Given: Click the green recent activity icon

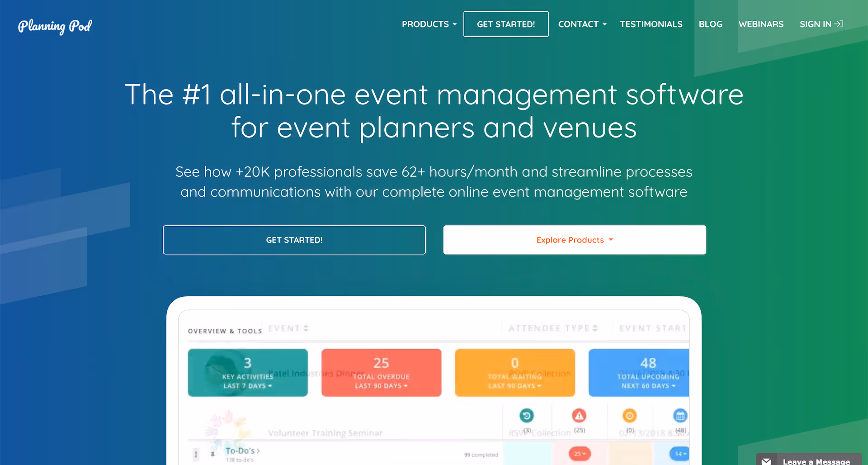Looking at the screenshot, I should coord(527,415).
